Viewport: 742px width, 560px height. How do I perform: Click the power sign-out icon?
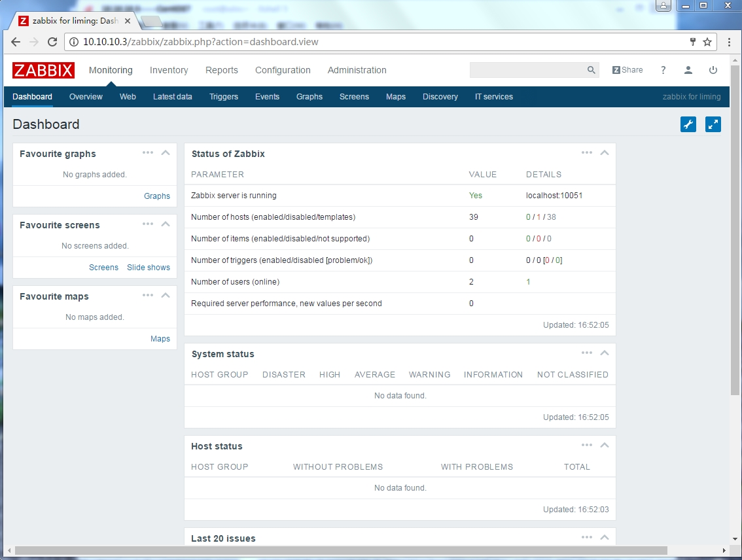pos(713,70)
